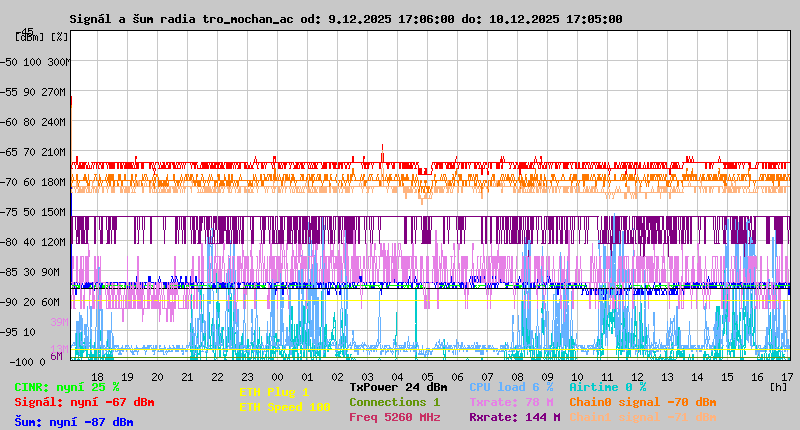Click the TxPower 24 dBm label
Screen dimensions: 800x430
[x=398, y=386]
